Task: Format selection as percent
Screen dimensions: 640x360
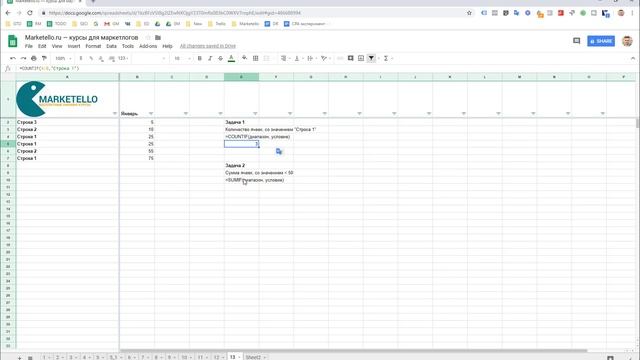Action: tap(91, 58)
